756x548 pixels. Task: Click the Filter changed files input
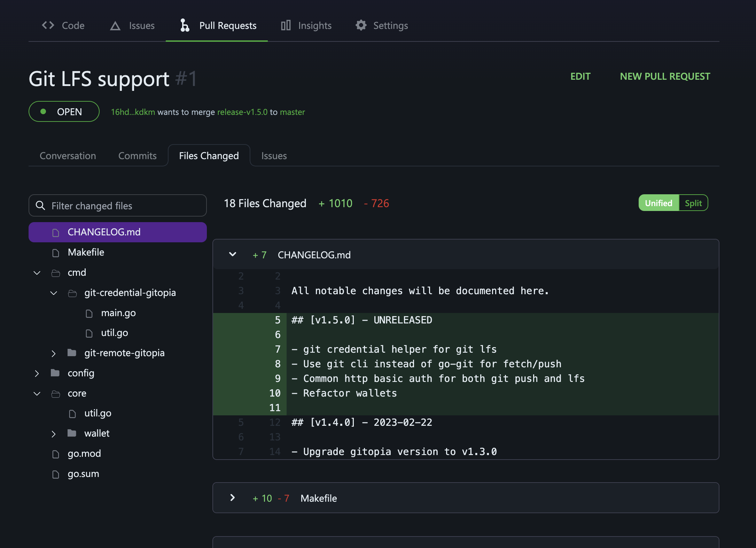[118, 205]
